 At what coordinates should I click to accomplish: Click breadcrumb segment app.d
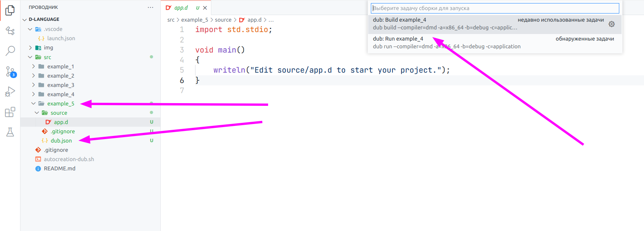(x=254, y=20)
